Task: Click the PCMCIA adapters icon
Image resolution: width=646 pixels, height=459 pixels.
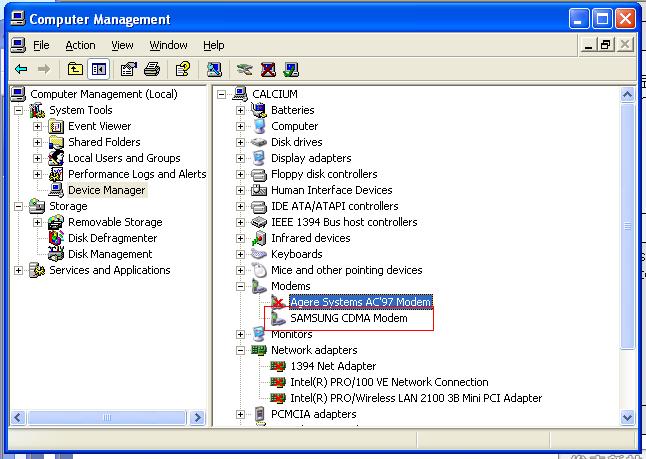Action: click(260, 414)
